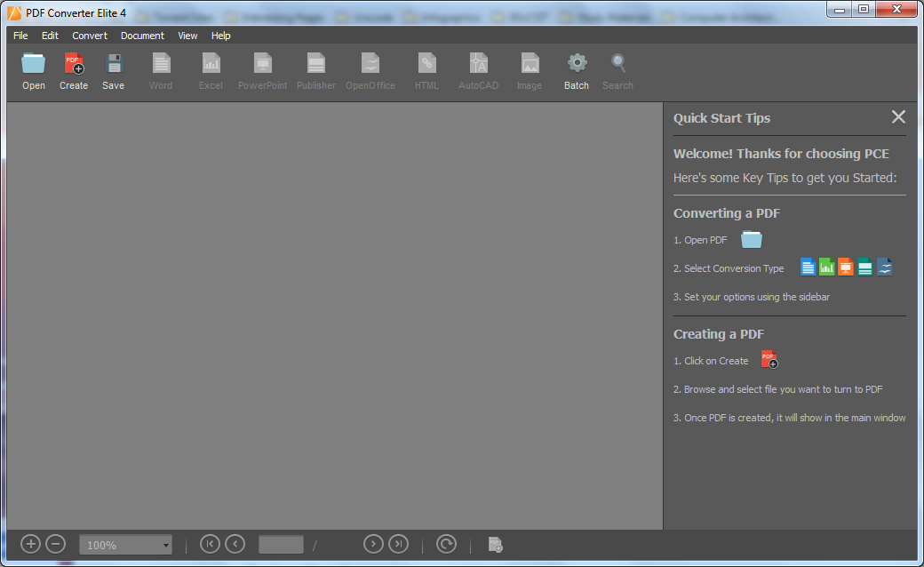Select Publisher conversion in the toolbar

[x=316, y=64]
